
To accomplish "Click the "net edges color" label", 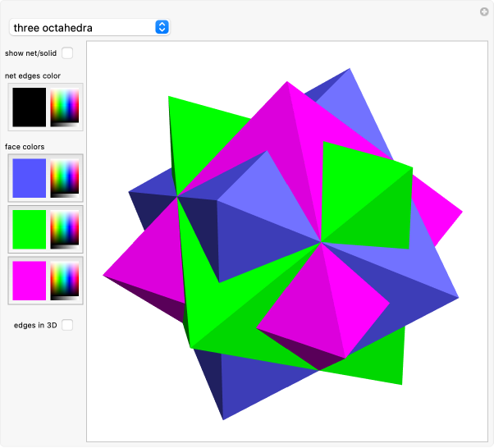I will click(33, 76).
